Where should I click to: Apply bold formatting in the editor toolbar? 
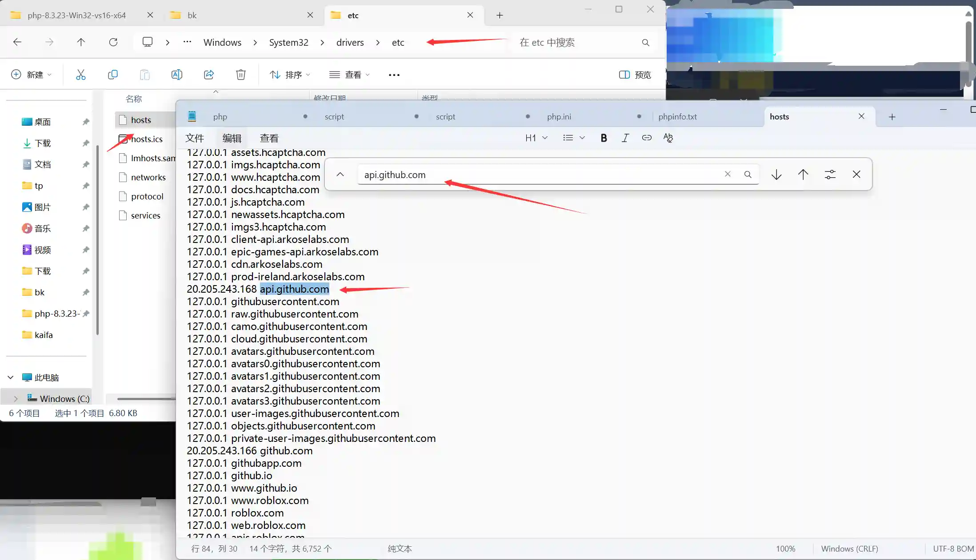coord(604,138)
